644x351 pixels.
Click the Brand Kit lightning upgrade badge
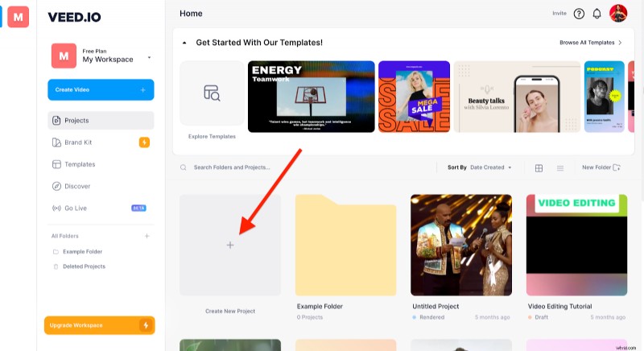pyautogui.click(x=144, y=142)
